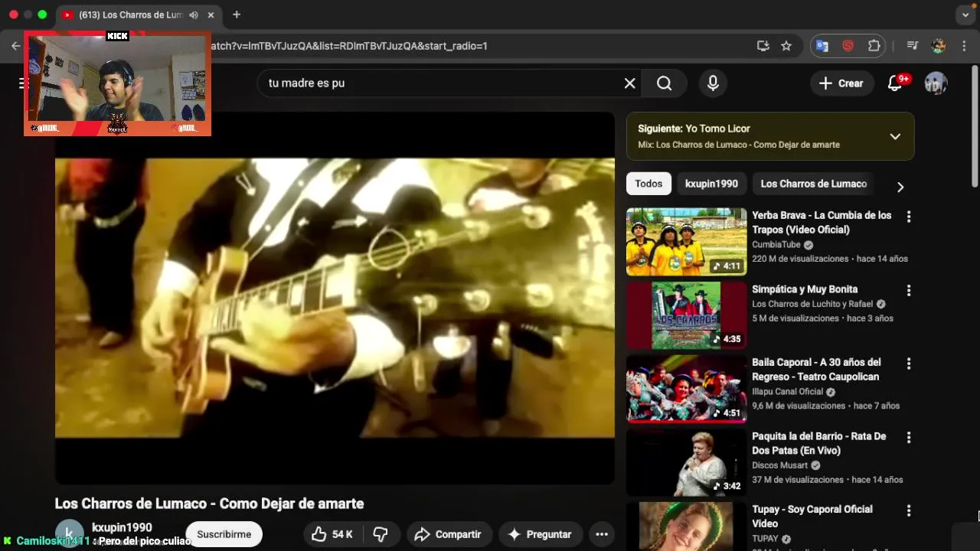Open CumbiaTube channel link
980x551 pixels.
tap(776, 245)
